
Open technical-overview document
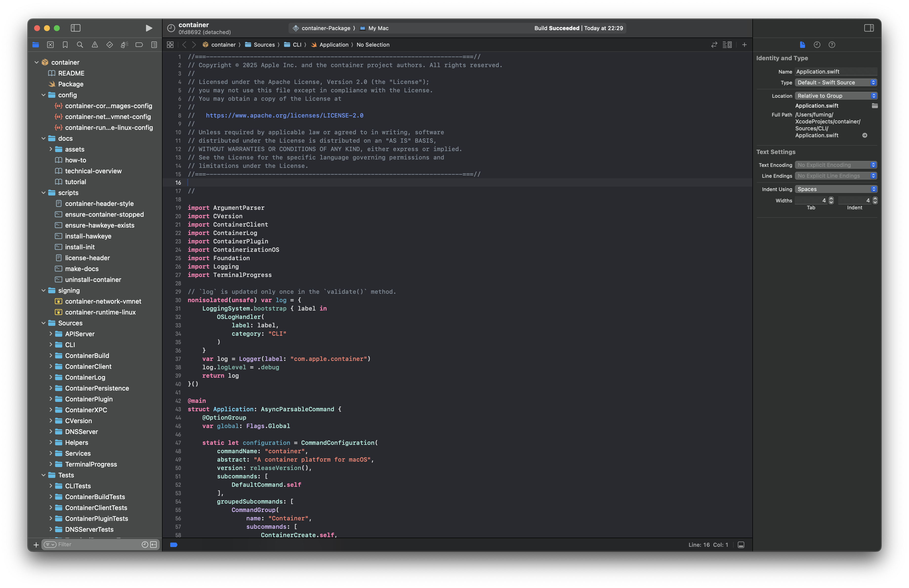tap(93, 171)
